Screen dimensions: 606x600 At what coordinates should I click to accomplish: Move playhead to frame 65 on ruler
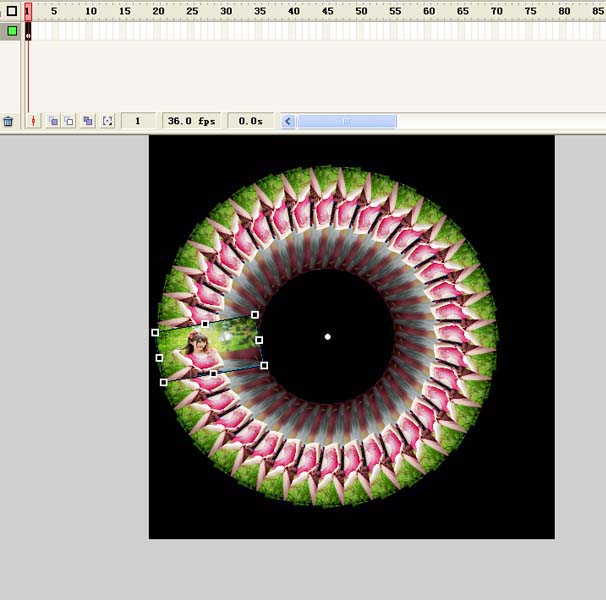463,11
